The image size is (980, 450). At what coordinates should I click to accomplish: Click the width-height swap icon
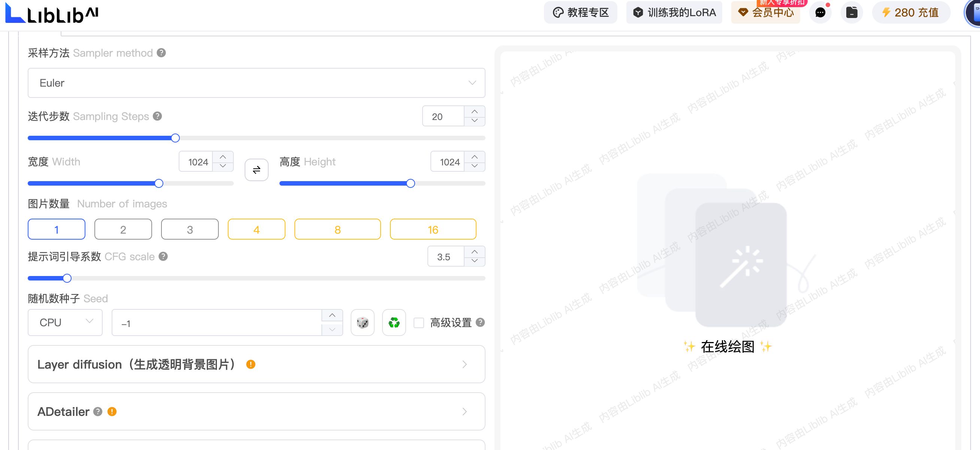pos(256,169)
